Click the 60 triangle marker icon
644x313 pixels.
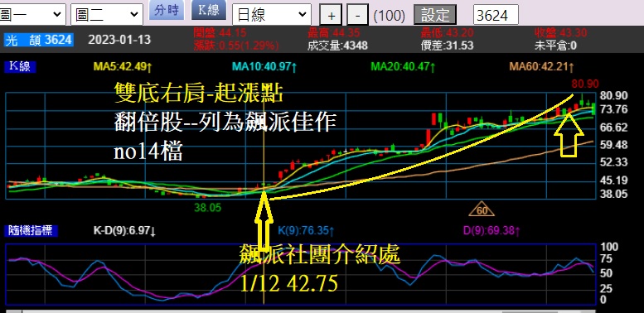482,210
